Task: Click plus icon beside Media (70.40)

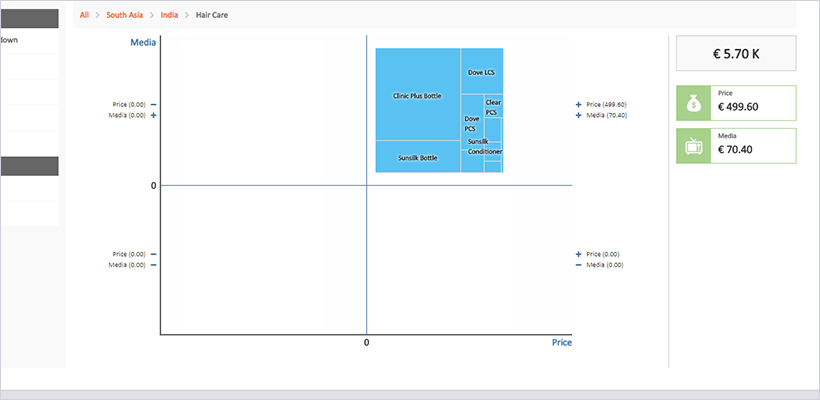Action: [x=578, y=115]
